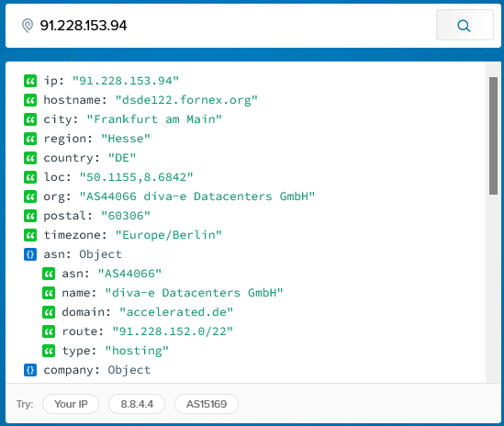The width and height of the screenshot is (504, 426).
Task: Click the vertical scrollbar thumb in results
Action: [493, 135]
